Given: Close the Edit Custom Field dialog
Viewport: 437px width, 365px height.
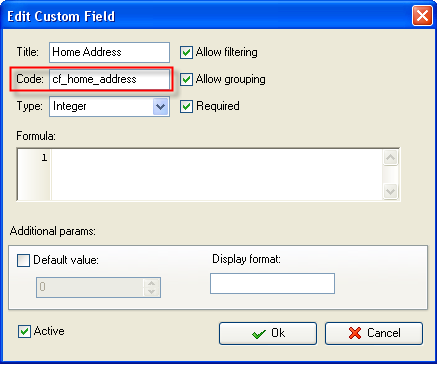Looking at the screenshot, I should [x=422, y=16].
